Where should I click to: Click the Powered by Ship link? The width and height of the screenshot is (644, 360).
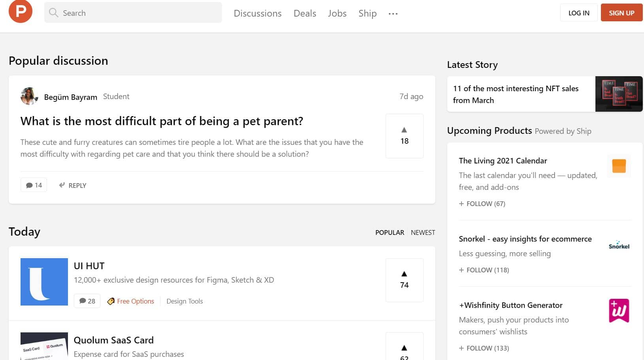[x=563, y=131]
